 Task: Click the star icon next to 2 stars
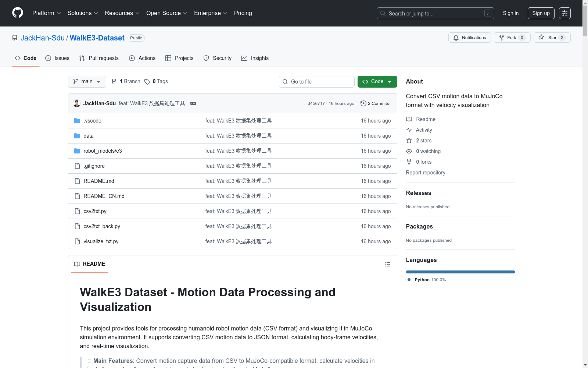click(409, 141)
